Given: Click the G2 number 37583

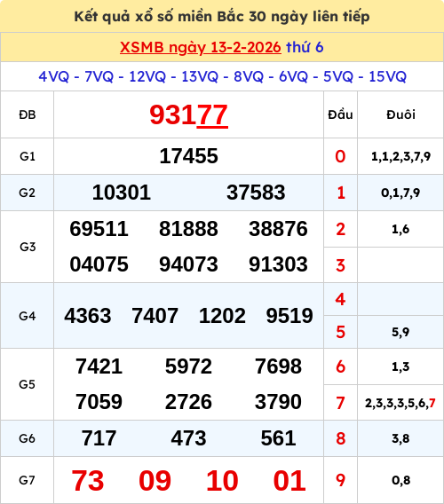Looking at the screenshot, I should 256,193.
